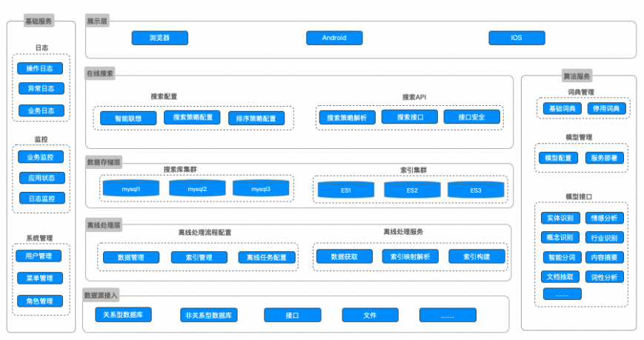The image size is (644, 340).
Task: Select the 文档抽取 box
Action: tap(560, 277)
